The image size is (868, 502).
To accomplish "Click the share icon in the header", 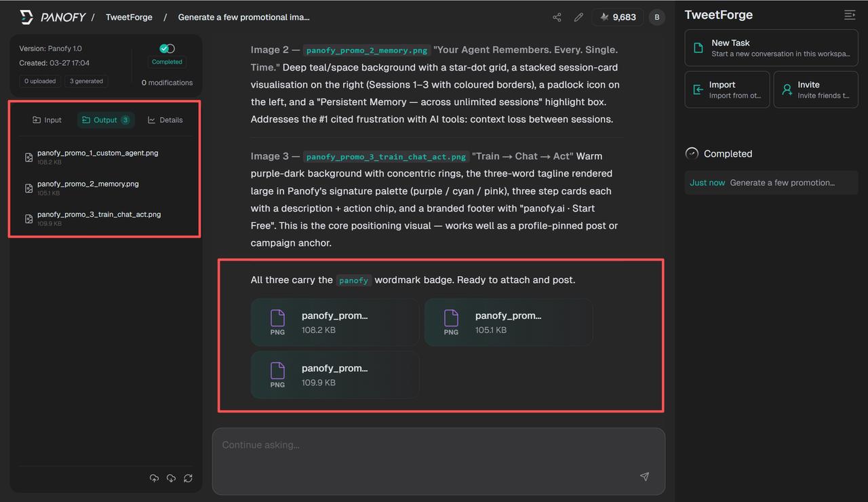I will [x=557, y=17].
